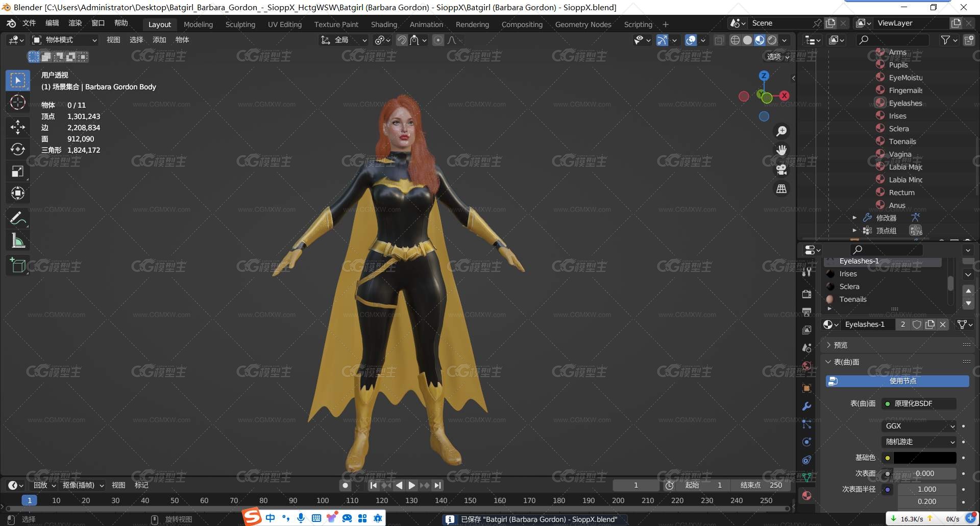Activate the Scale tool
This screenshot has height=526, width=980.
point(18,171)
